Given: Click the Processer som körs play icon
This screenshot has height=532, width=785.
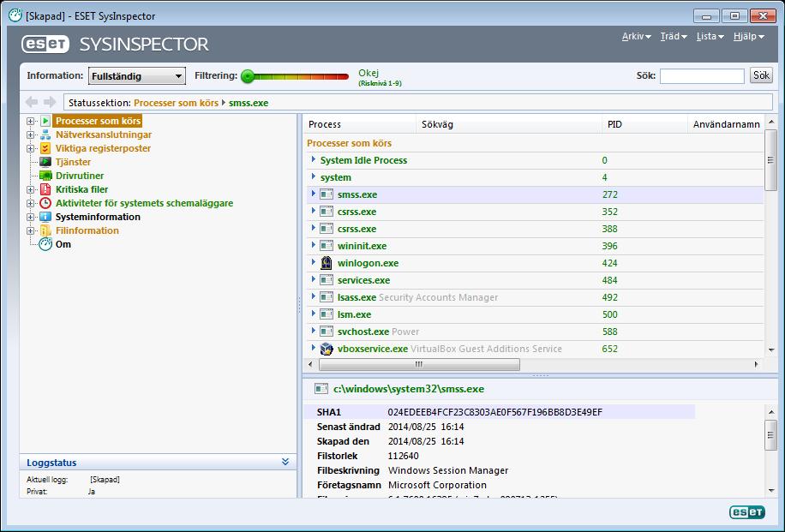Looking at the screenshot, I should [x=45, y=121].
